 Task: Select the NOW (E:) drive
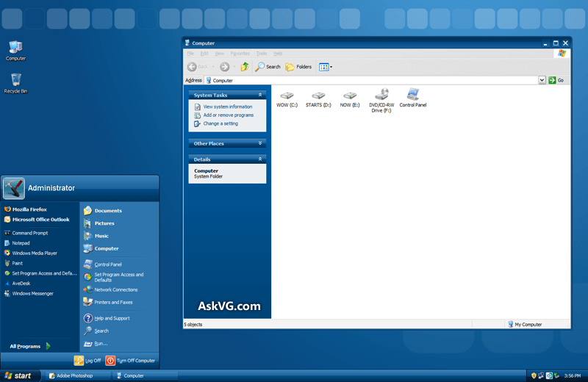click(350, 99)
